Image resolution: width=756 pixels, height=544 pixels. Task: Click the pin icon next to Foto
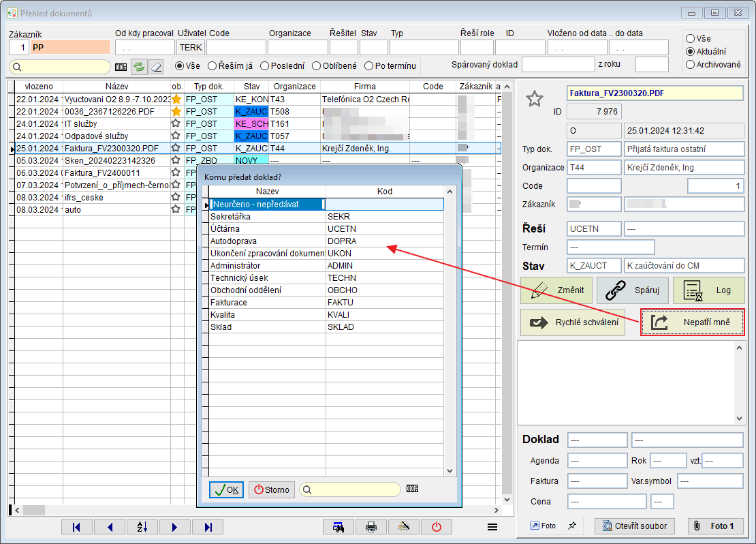pyautogui.click(x=572, y=526)
